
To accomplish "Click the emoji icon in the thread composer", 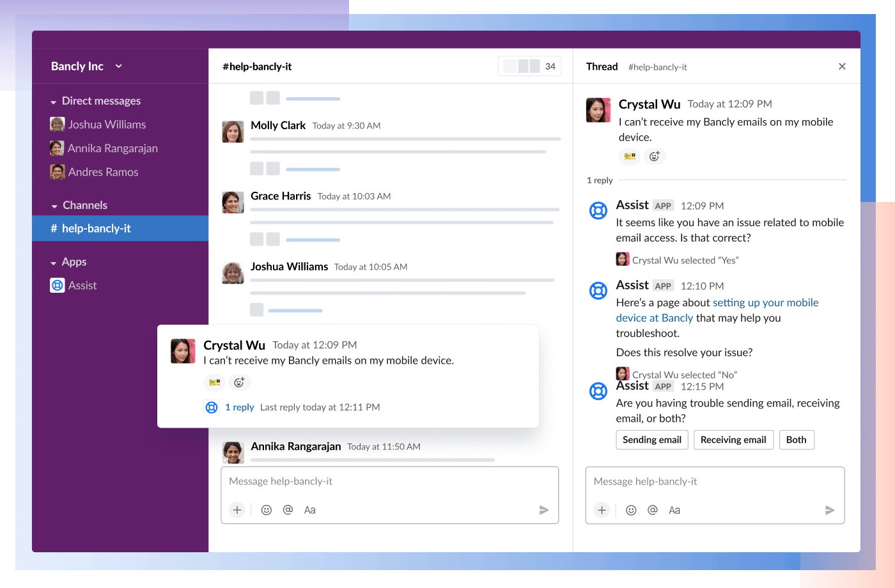I will pyautogui.click(x=631, y=509).
